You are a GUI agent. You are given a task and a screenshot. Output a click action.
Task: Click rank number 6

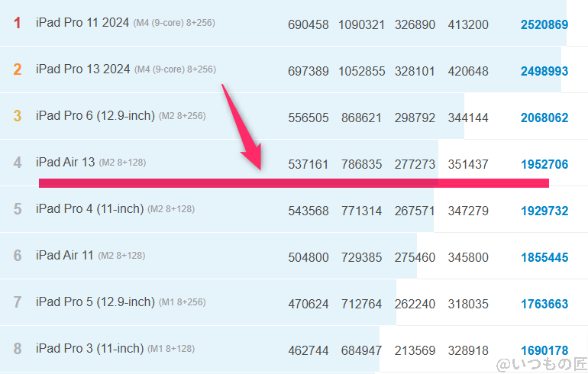point(18,256)
